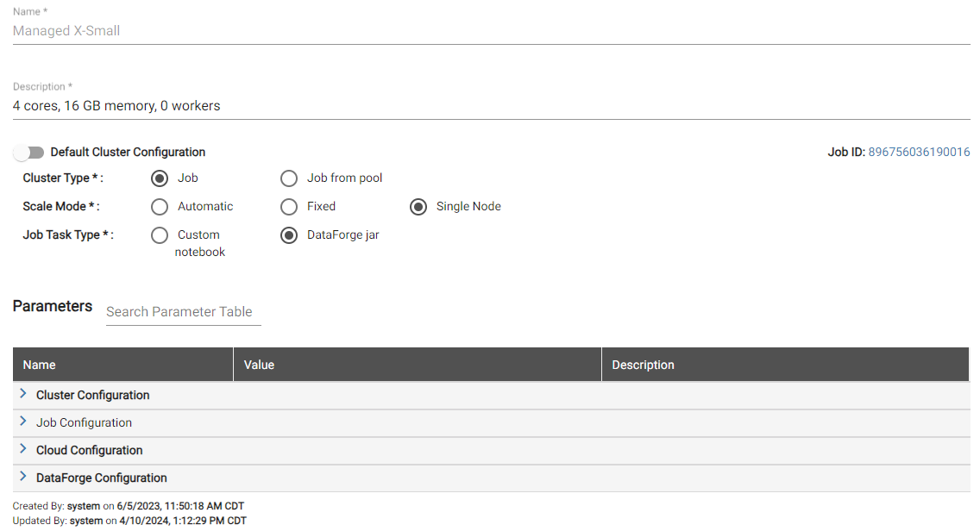The height and width of the screenshot is (531, 980).
Task: Expand the Job Configuration chevron
Action: [x=23, y=422]
